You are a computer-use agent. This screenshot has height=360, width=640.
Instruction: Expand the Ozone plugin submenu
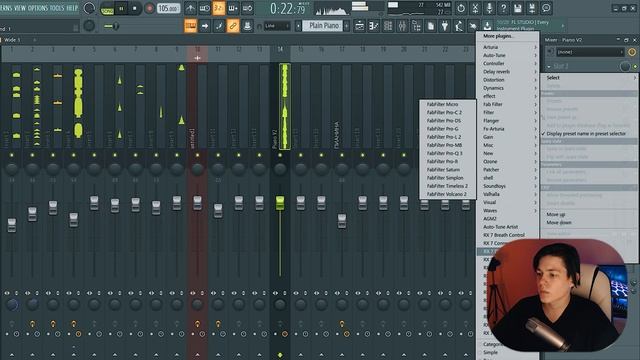tap(509, 162)
